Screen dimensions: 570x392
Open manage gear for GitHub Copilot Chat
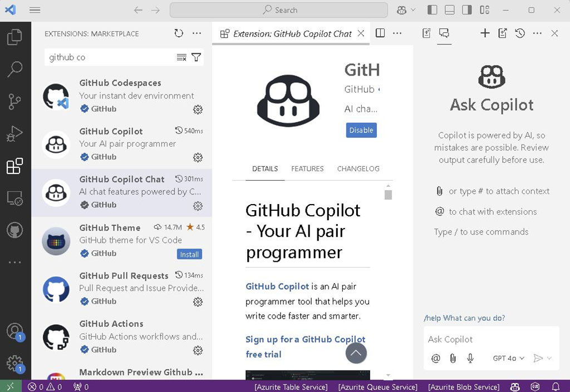[x=198, y=206]
